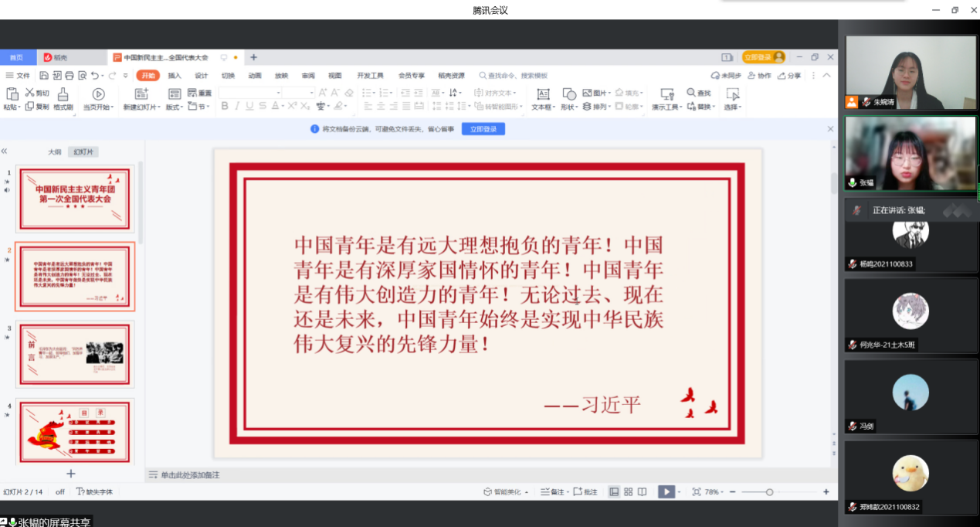
Task: Select slide 3 thumbnail in the slide panel
Action: (75, 354)
